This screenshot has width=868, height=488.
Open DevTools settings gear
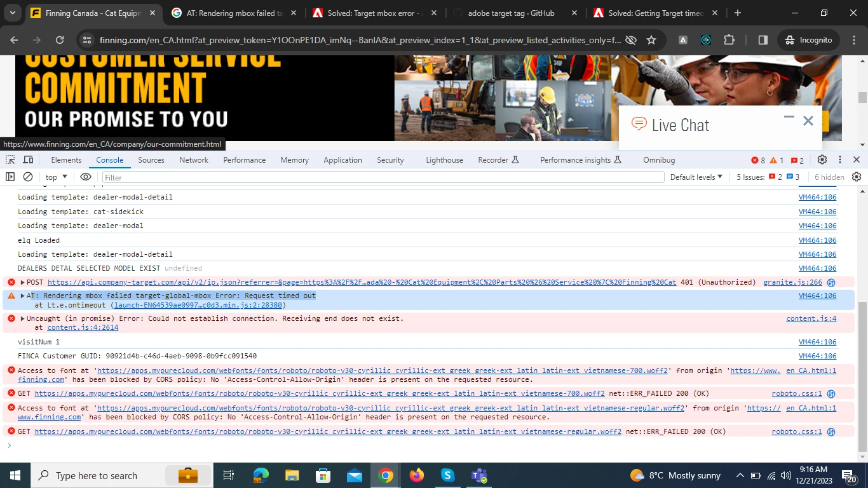tap(822, 160)
